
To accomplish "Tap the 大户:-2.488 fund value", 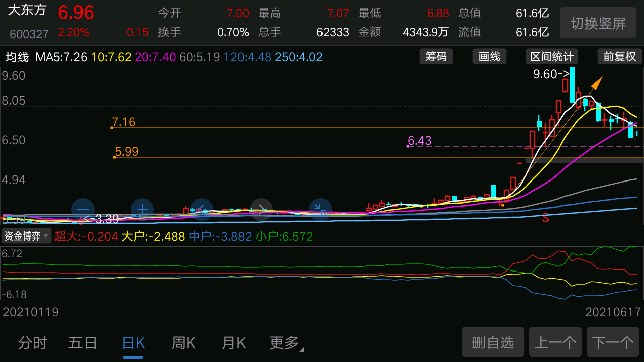I will pyautogui.click(x=153, y=236).
